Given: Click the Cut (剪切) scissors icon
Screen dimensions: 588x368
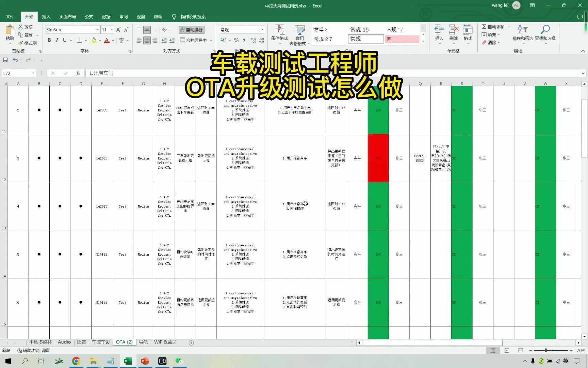Looking at the screenshot, I should coord(20,27).
